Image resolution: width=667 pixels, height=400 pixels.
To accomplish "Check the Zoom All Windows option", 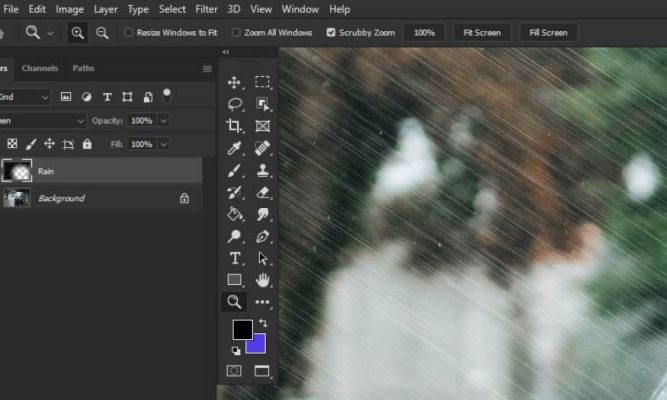I will (x=235, y=33).
